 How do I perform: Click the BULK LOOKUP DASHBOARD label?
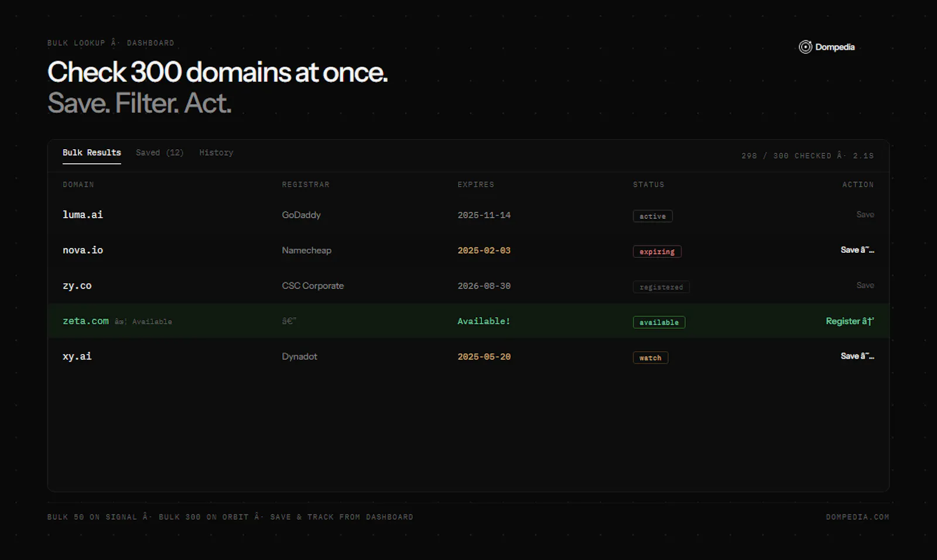[x=111, y=43]
